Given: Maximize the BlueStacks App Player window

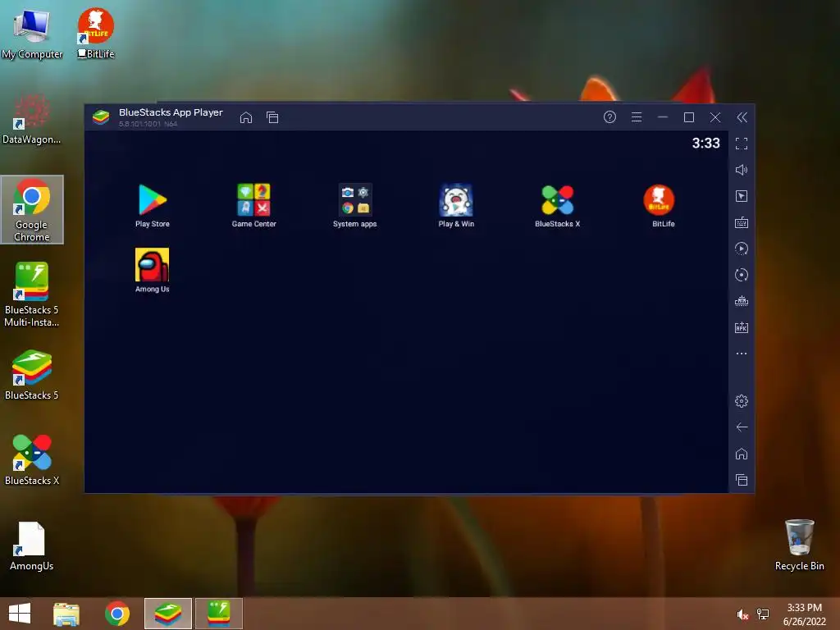Looking at the screenshot, I should [689, 116].
